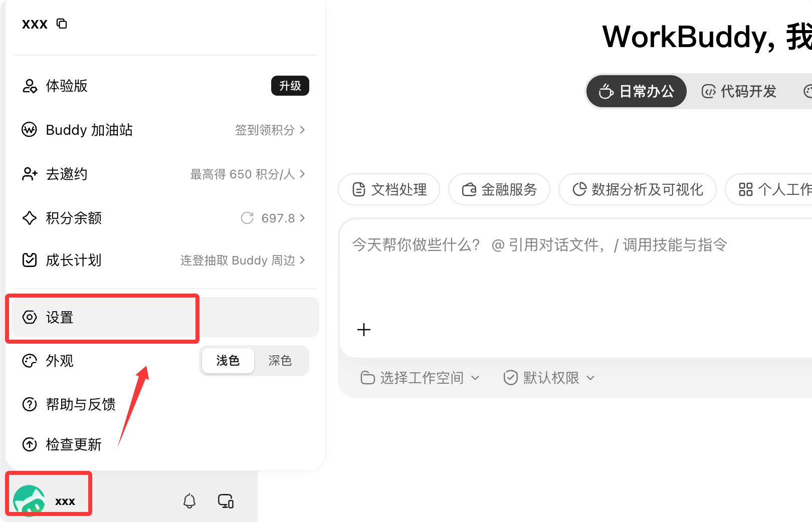Copy the xxx username with copy icon
The image size is (812, 522).
click(62, 24)
